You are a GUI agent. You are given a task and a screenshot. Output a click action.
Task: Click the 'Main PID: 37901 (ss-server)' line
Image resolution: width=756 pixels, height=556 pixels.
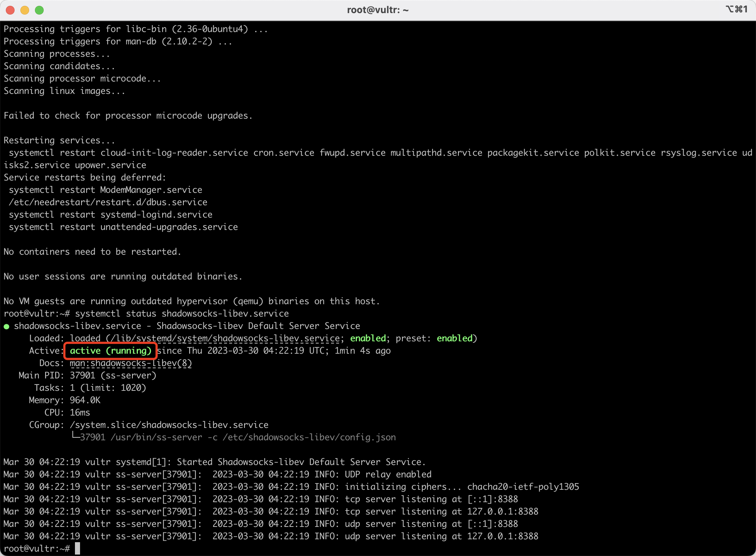(87, 376)
